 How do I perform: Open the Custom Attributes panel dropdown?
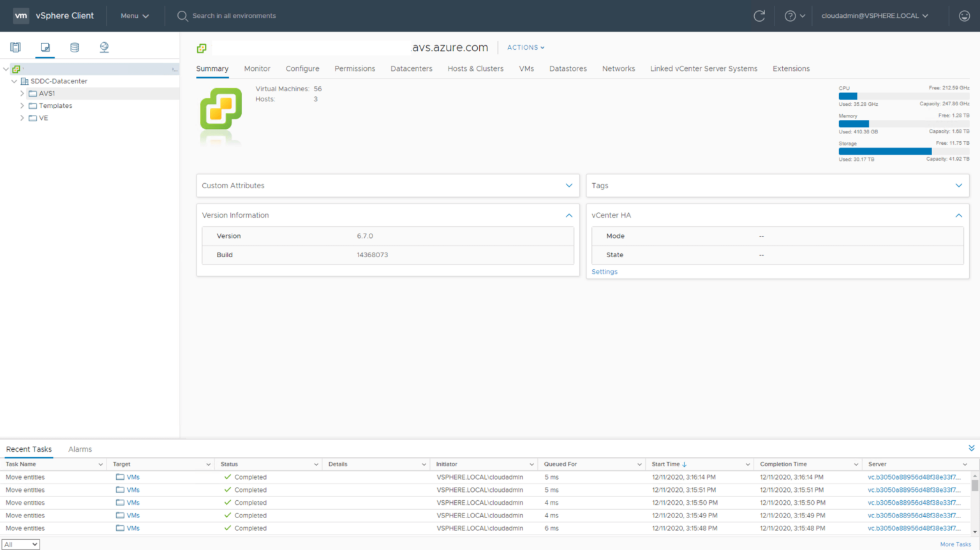point(568,185)
